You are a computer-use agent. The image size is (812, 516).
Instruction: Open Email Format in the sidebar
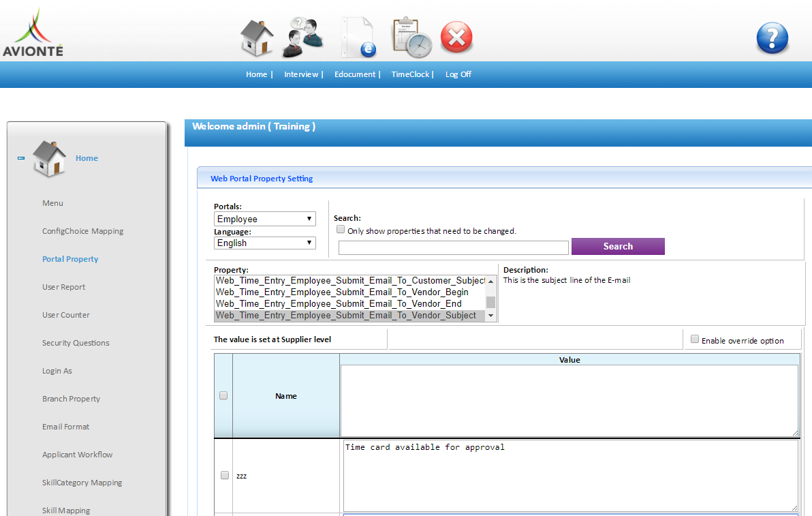pos(66,427)
